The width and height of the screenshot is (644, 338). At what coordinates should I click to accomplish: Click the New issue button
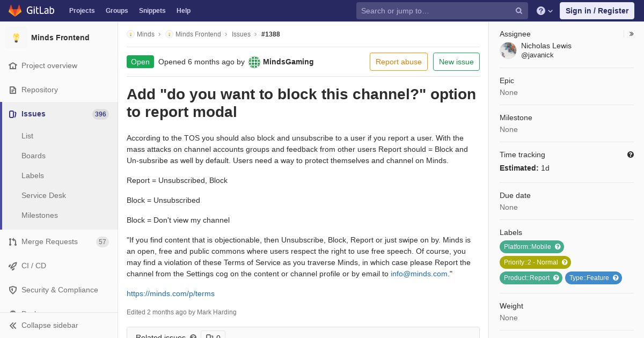tap(456, 62)
